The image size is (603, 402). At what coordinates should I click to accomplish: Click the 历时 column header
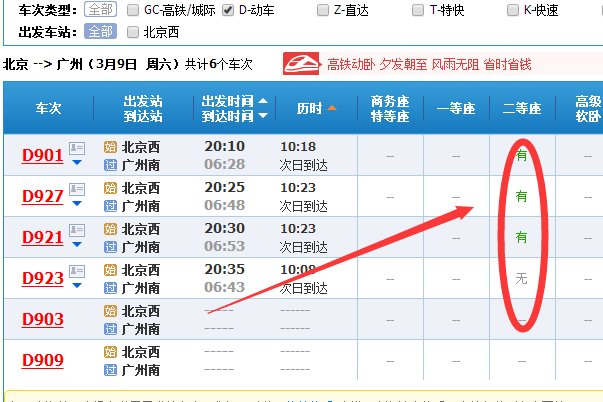click(x=309, y=108)
